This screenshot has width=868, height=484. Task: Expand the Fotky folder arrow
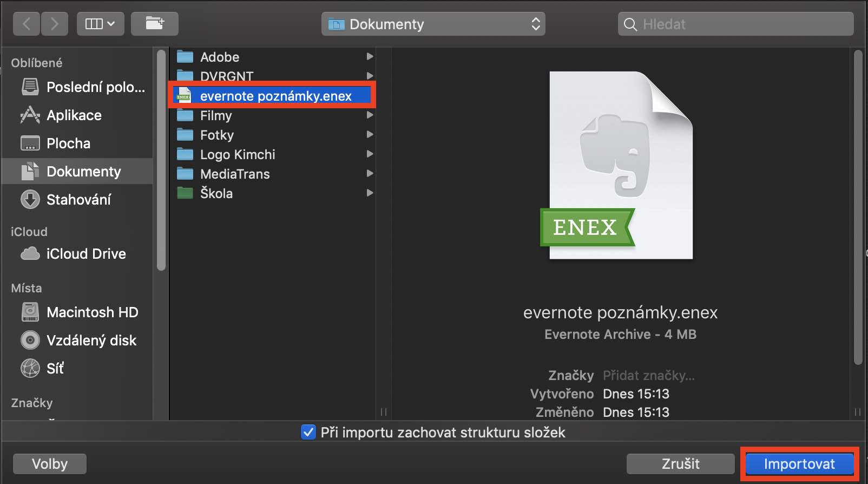coord(370,134)
